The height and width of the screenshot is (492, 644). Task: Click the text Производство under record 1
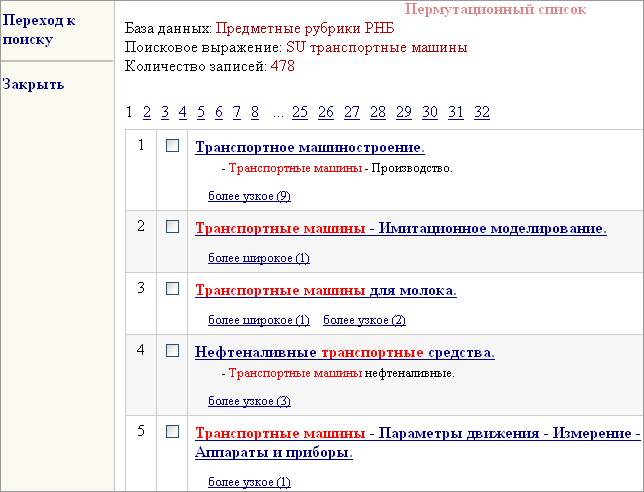pos(412,168)
